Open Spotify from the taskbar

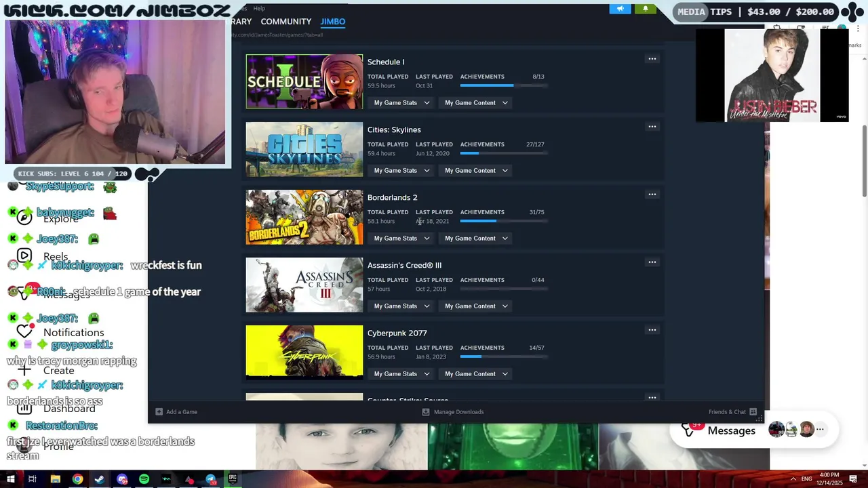[144, 479]
